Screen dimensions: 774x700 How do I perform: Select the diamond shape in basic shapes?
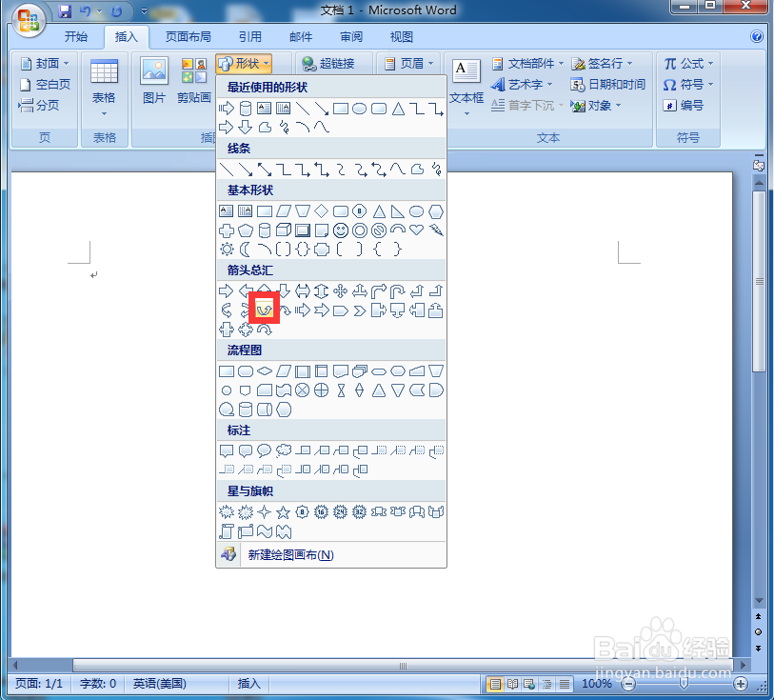pyautogui.click(x=322, y=211)
